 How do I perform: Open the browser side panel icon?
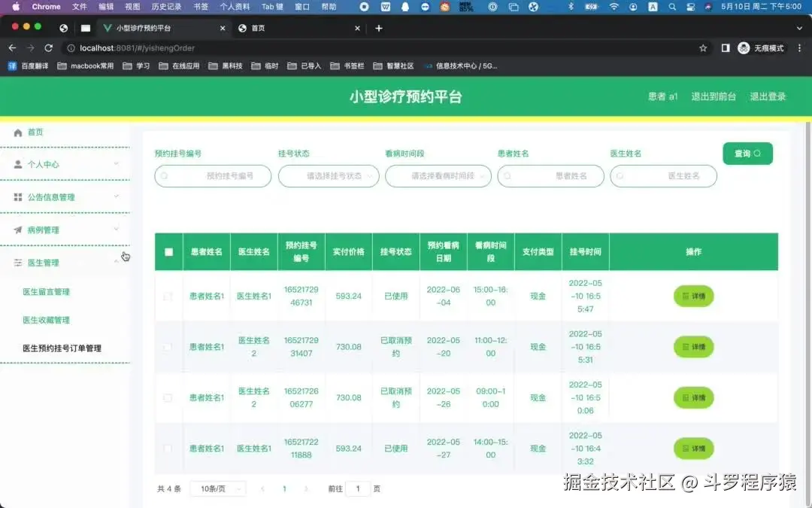(x=726, y=48)
